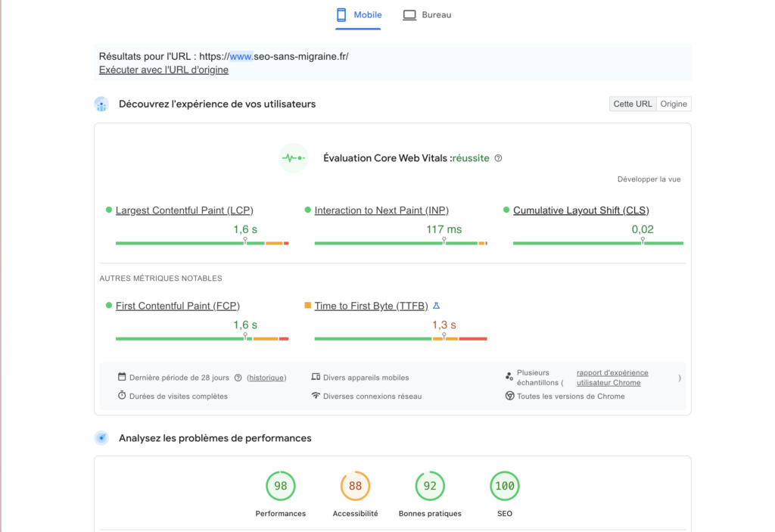Click Exécuter avec l'URL d'origine link
775x532 pixels.
[163, 70]
